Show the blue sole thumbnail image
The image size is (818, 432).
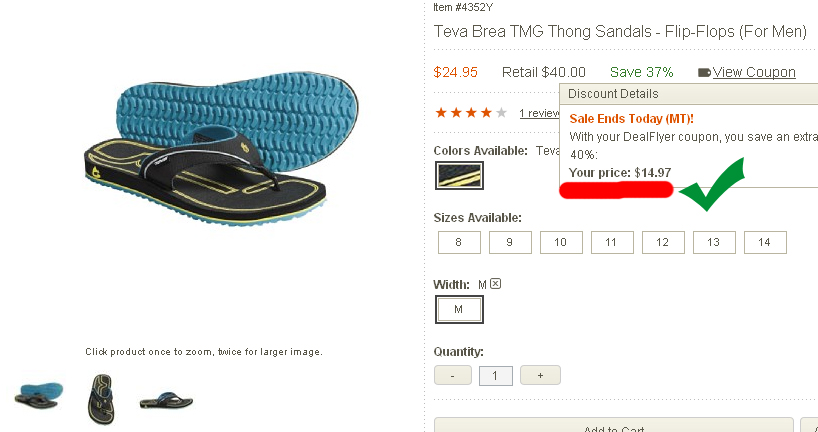coord(39,395)
